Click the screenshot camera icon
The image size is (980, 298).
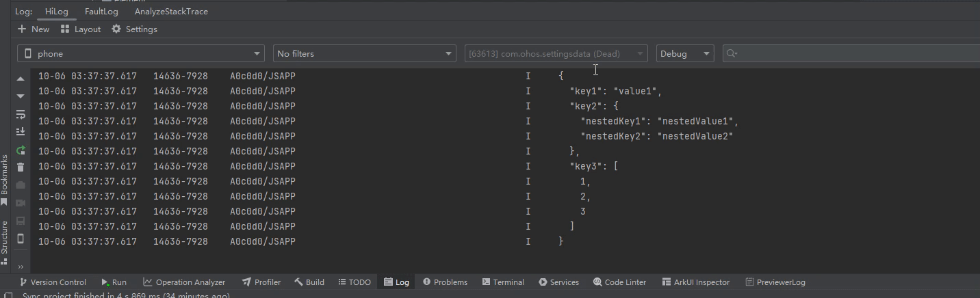coord(21,185)
